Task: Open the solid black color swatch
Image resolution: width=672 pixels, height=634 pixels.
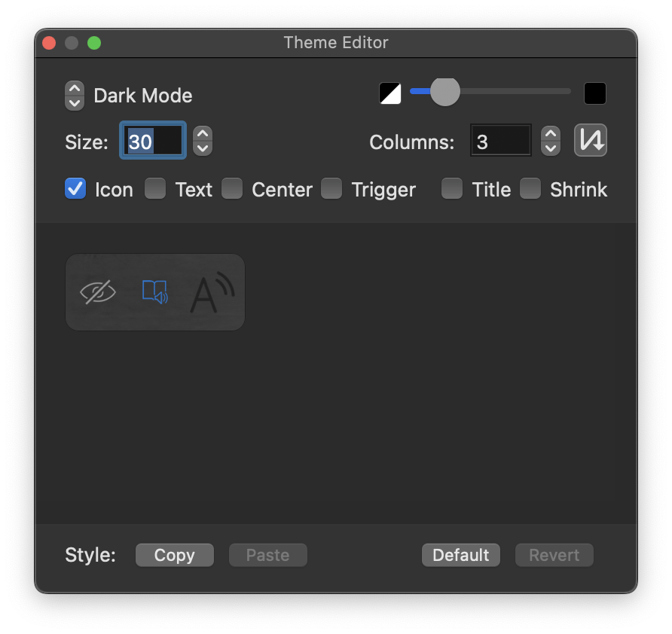Action: tap(595, 93)
